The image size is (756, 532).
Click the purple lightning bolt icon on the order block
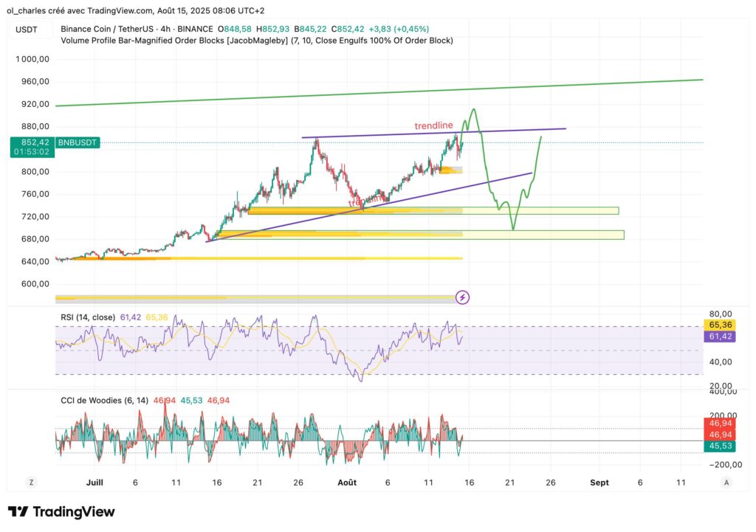point(461,297)
